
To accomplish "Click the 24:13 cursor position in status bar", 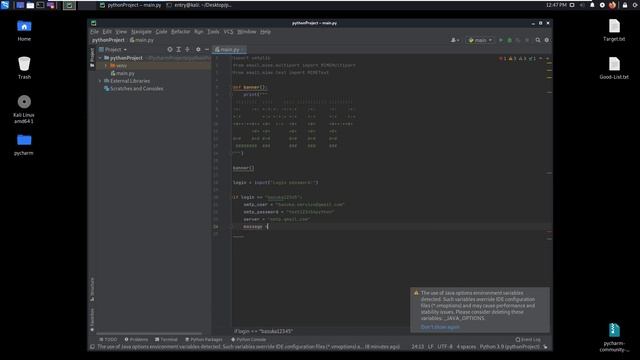I will click(x=418, y=347).
